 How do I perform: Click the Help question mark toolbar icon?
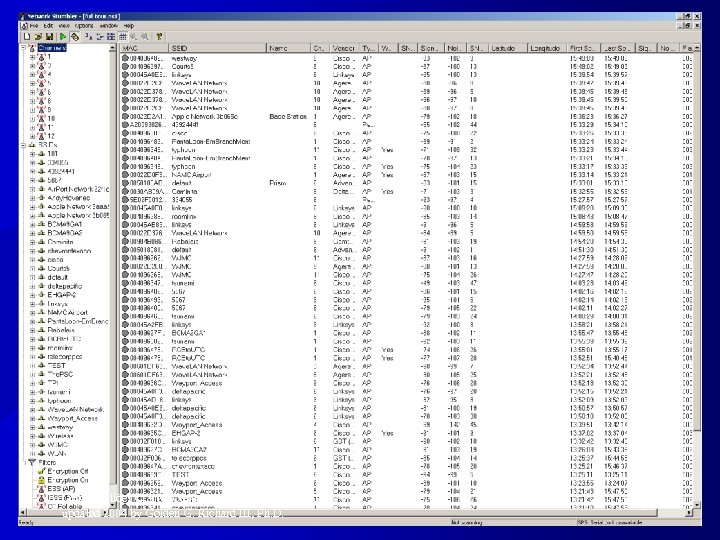tap(159, 37)
